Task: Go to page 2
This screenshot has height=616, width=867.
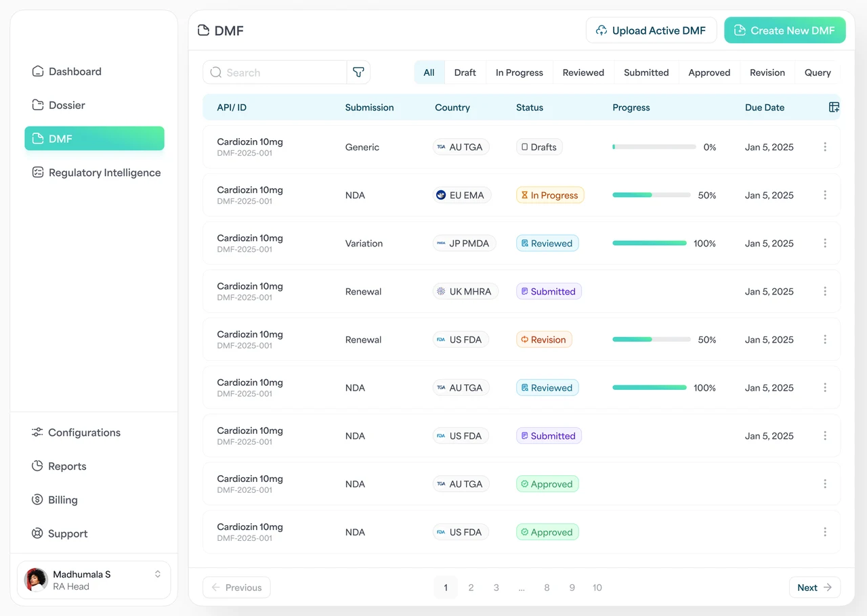Action: (471, 588)
